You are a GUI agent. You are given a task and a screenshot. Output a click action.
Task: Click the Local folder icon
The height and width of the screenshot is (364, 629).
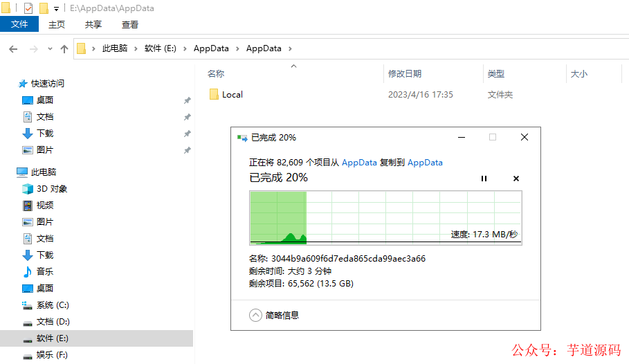(x=214, y=94)
